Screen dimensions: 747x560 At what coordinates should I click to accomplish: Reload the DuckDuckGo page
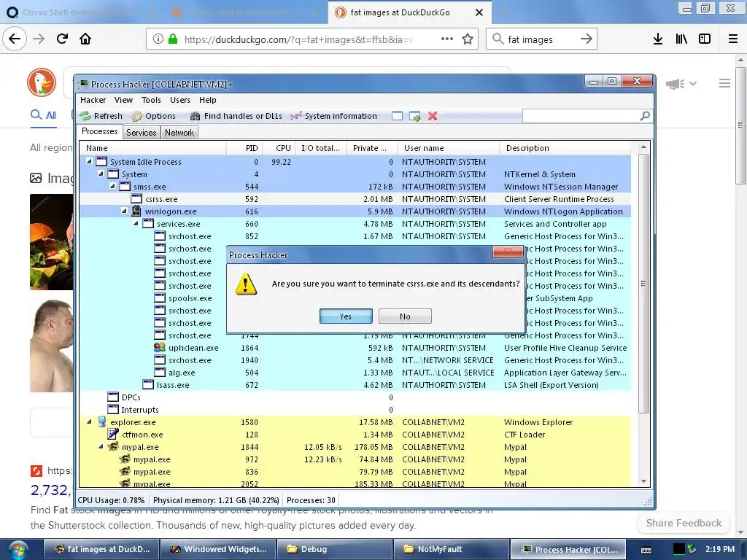click(62, 39)
